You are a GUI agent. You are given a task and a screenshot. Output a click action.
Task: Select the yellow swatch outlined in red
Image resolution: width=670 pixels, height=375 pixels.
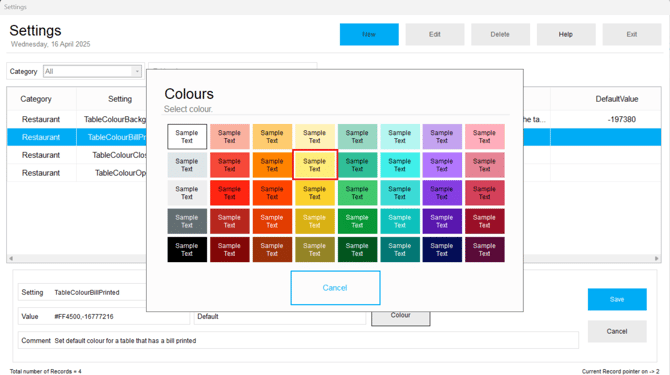pos(315,165)
